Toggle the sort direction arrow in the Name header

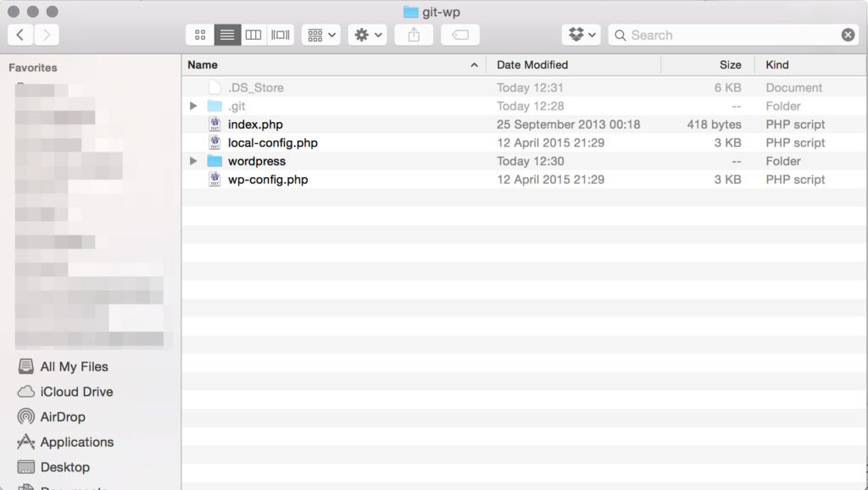point(475,64)
